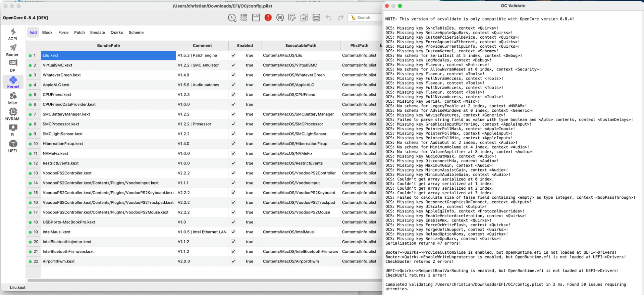Click the clock history toolbar icon

pyautogui.click(x=232, y=18)
